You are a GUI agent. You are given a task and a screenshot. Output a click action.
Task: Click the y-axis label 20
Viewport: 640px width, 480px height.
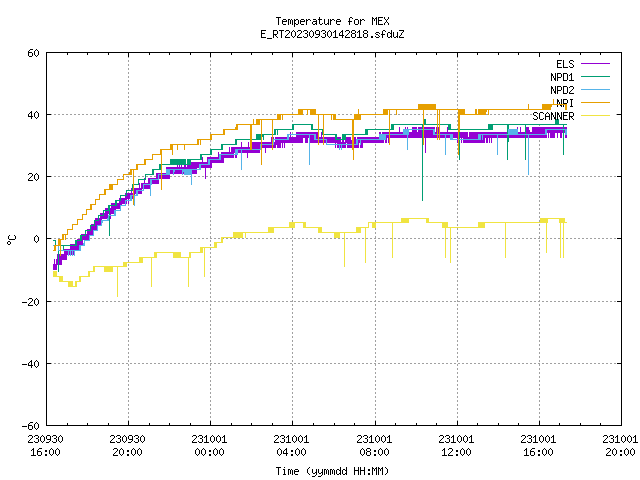click(33, 177)
